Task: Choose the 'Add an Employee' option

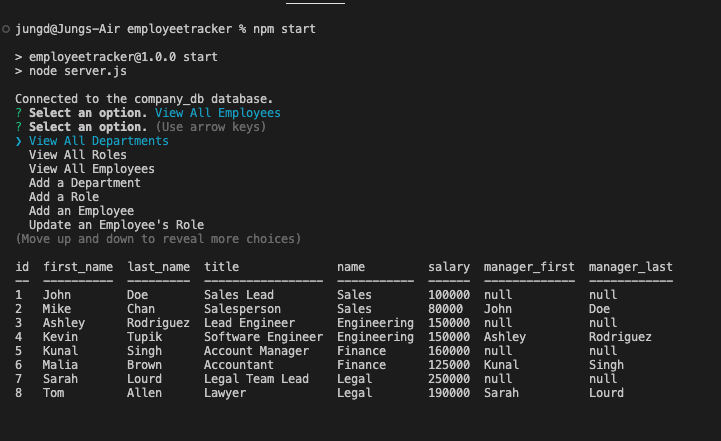Action: click(x=81, y=211)
